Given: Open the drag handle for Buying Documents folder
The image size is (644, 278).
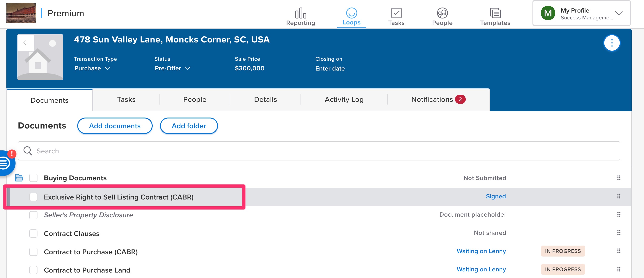Looking at the screenshot, I should 619,178.
